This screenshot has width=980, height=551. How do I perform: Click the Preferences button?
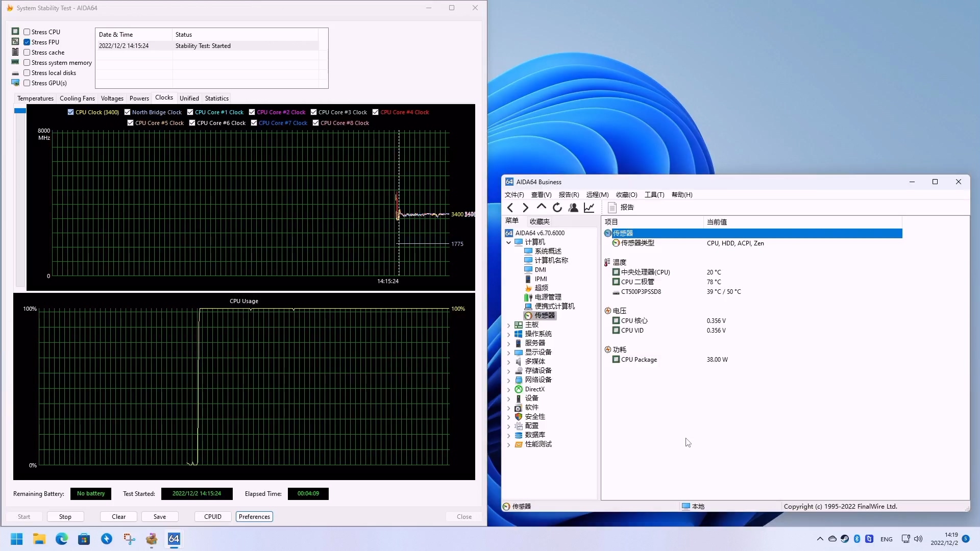pyautogui.click(x=254, y=517)
